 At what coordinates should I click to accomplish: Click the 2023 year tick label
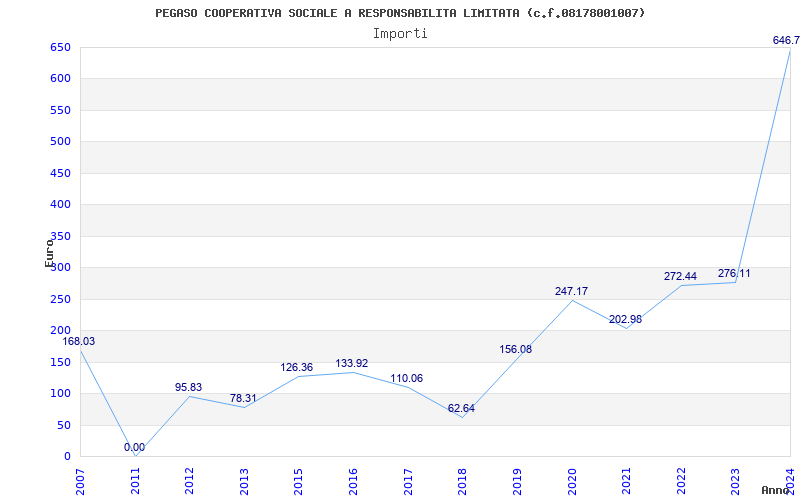[x=735, y=482]
